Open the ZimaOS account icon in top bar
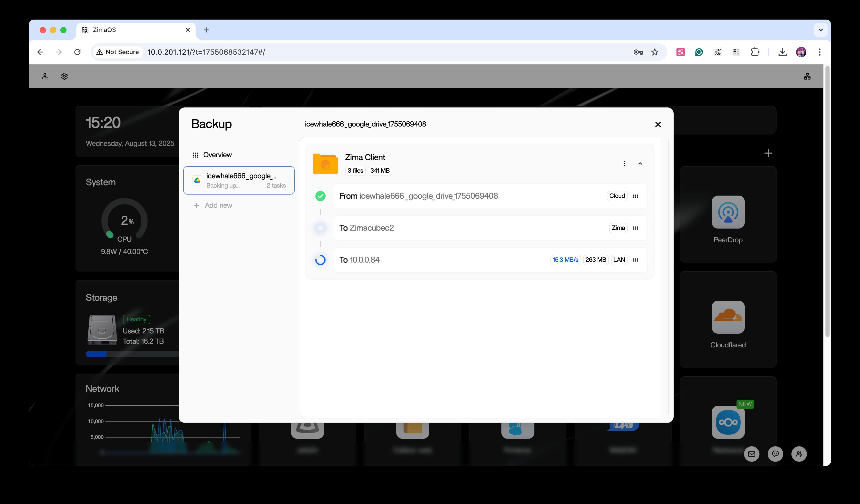The width and height of the screenshot is (860, 504). tap(45, 76)
